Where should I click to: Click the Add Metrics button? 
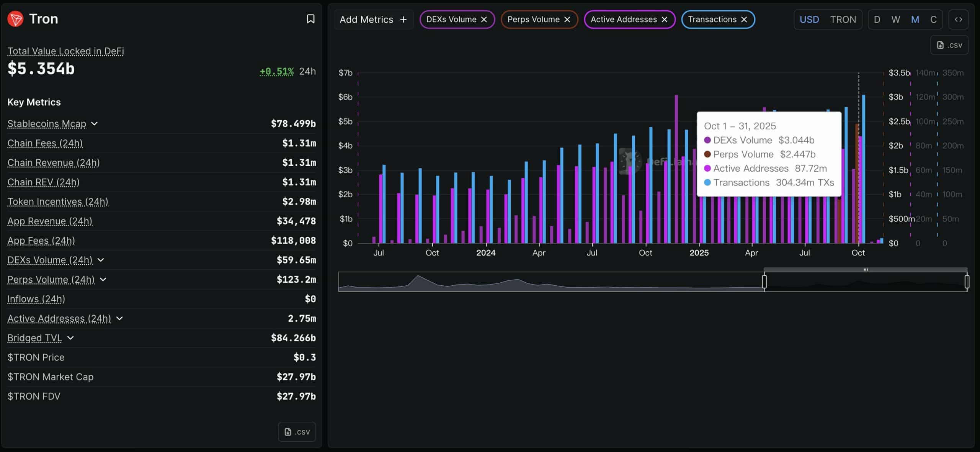click(373, 19)
